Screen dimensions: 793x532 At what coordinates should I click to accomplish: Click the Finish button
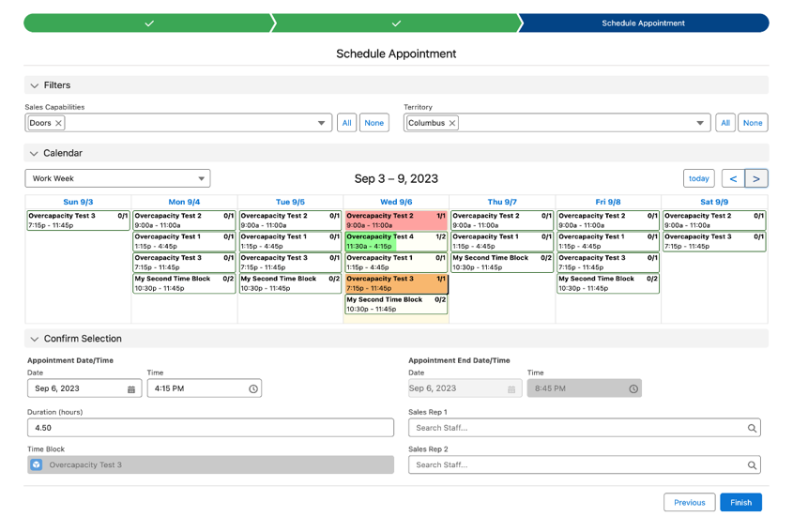point(740,502)
